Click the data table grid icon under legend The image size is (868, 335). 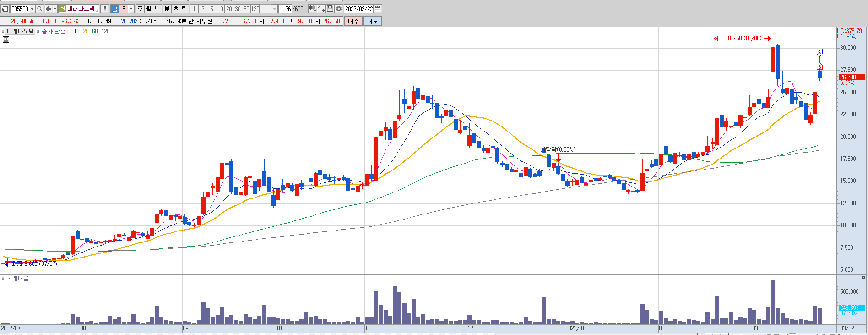6,39
